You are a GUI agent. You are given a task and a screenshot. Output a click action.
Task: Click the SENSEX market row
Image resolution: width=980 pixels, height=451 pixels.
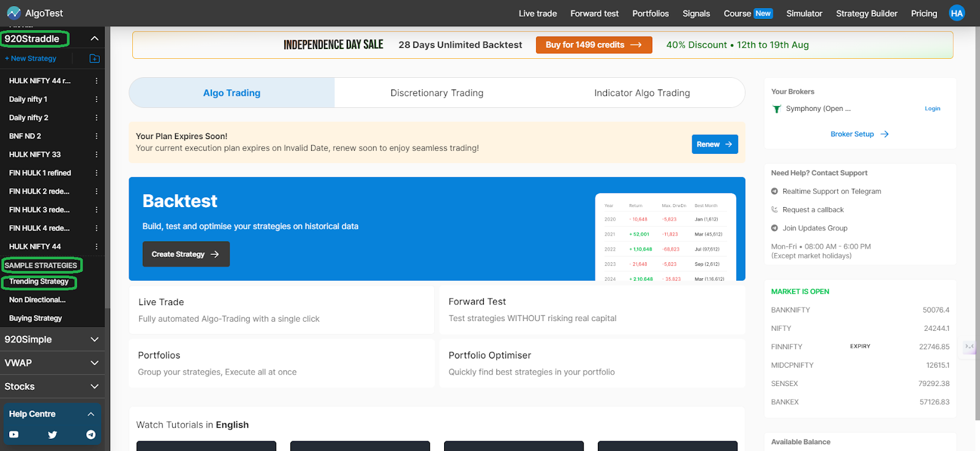pyautogui.click(x=860, y=384)
